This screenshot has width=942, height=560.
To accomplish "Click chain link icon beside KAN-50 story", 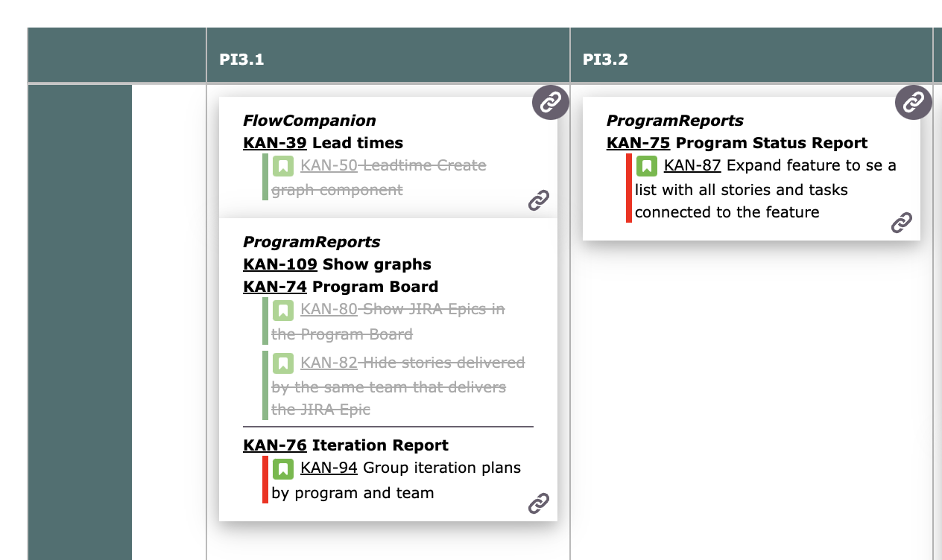I will (539, 200).
